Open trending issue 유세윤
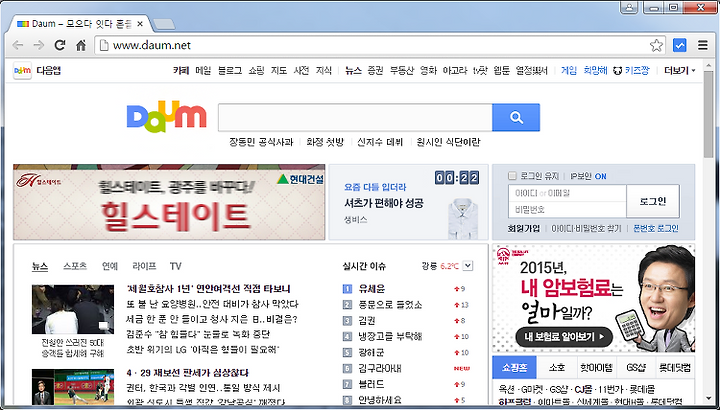This screenshot has height=410, width=720. click(372, 289)
